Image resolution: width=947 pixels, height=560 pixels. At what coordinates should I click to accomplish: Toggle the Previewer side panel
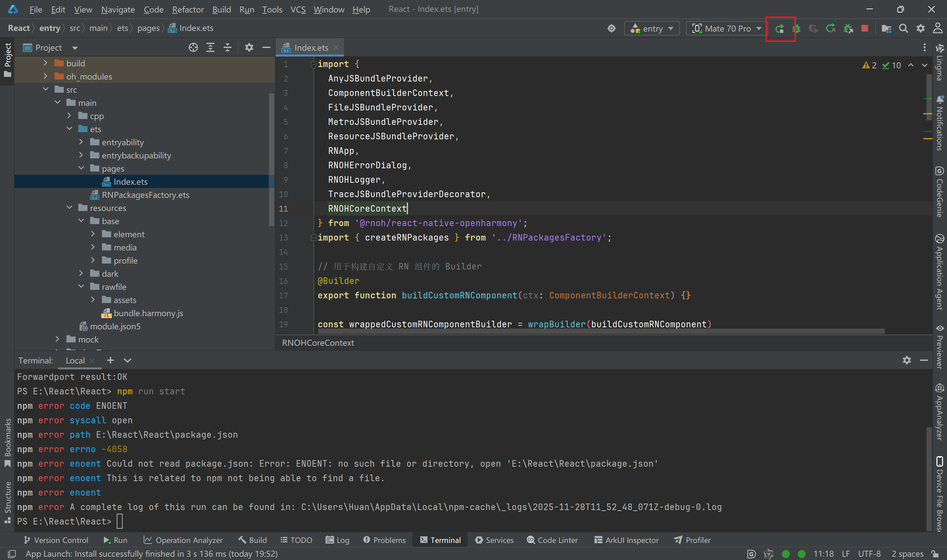click(x=939, y=347)
